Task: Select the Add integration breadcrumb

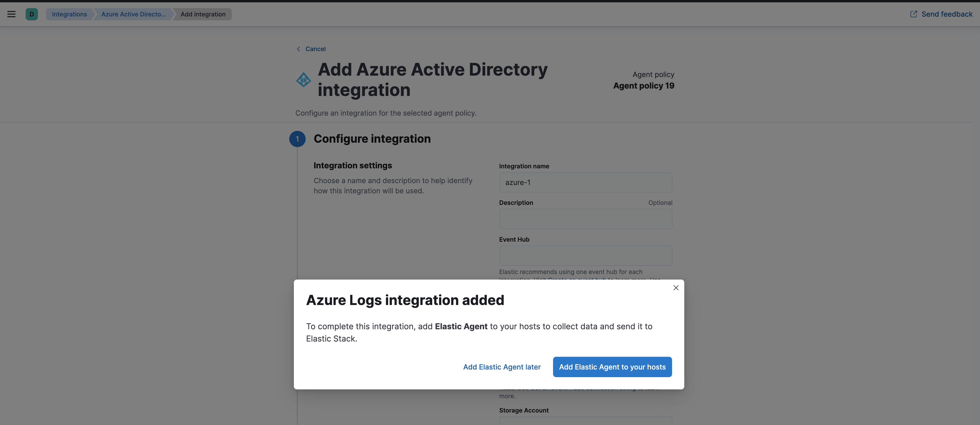Action: click(202, 14)
